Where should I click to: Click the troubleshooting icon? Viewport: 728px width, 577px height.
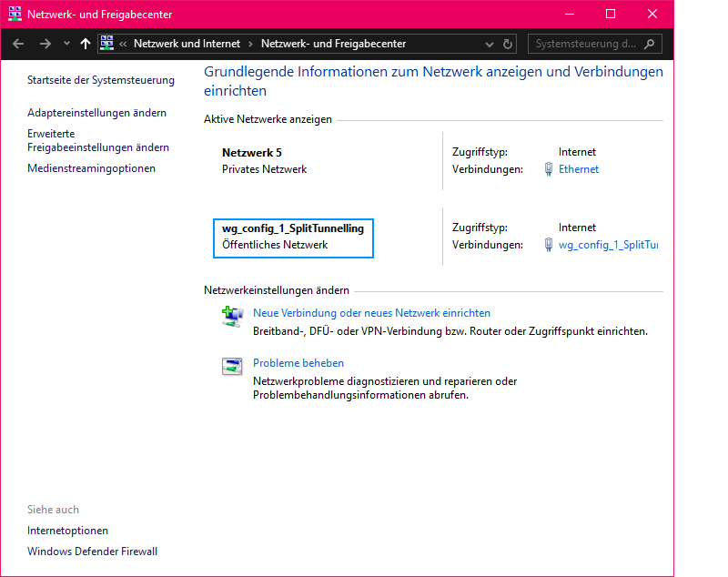click(x=232, y=366)
